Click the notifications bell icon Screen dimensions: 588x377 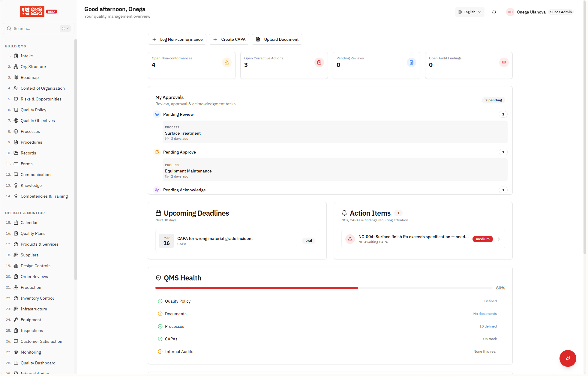494,12
